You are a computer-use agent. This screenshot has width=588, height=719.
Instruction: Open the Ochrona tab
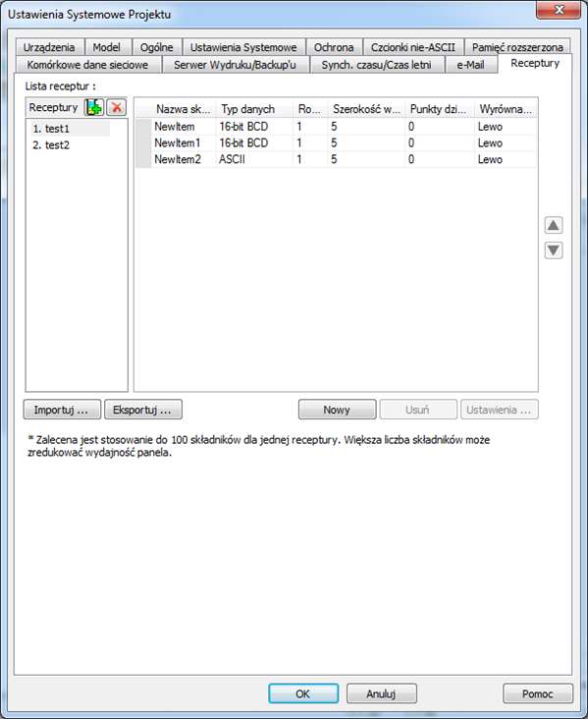(334, 47)
